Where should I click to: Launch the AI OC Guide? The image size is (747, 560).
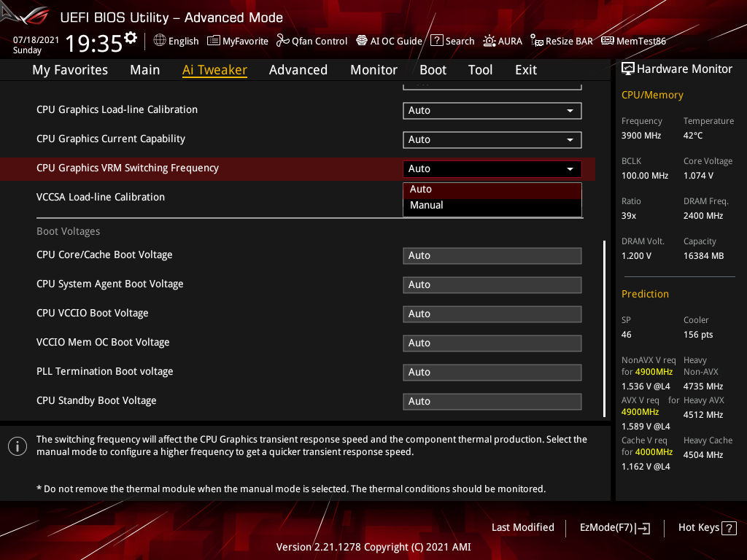[389, 41]
